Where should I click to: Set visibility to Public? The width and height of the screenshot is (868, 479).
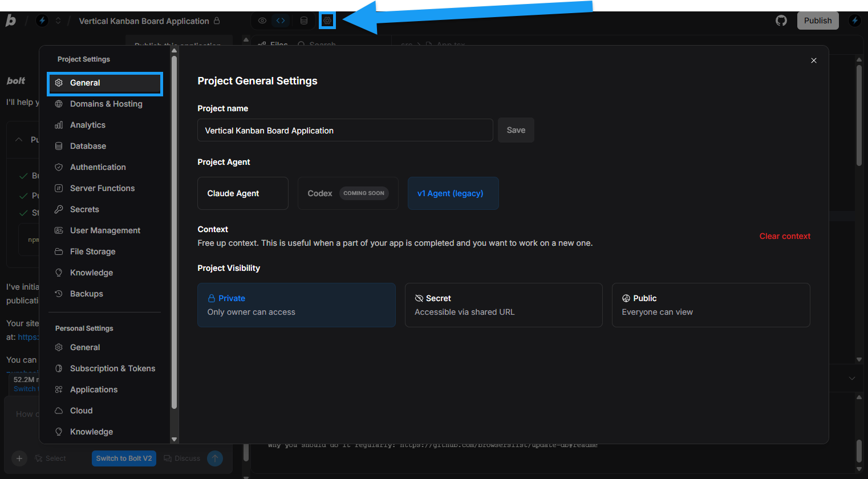[x=711, y=305]
